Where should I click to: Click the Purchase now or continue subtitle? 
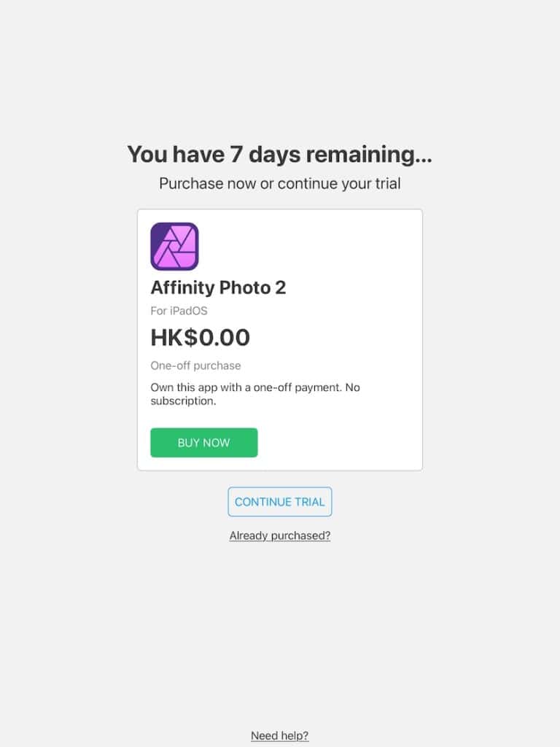click(x=280, y=184)
